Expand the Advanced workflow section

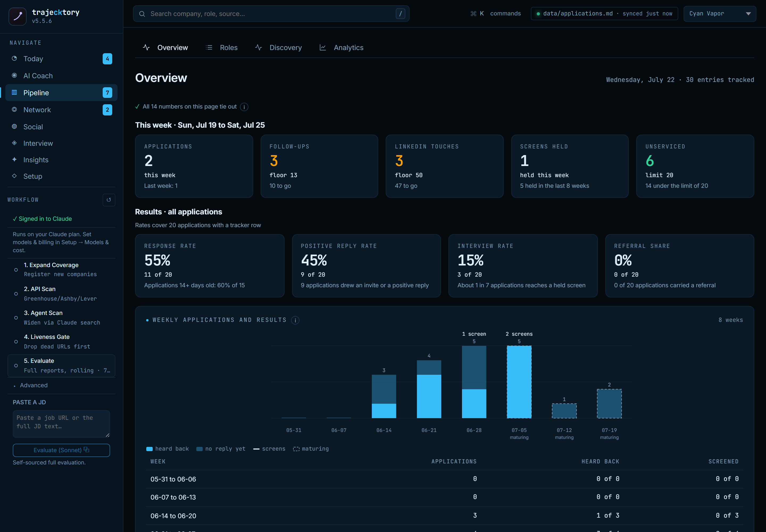coord(31,385)
